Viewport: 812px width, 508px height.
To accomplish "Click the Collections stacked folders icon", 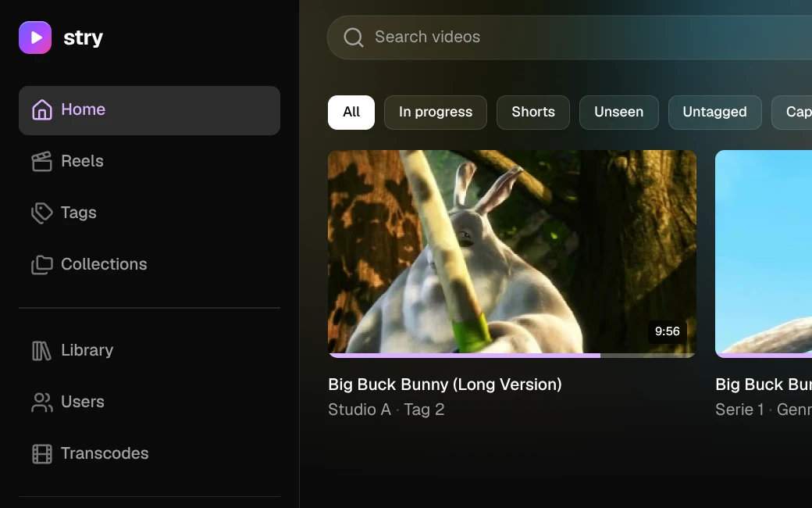I will click(42, 264).
